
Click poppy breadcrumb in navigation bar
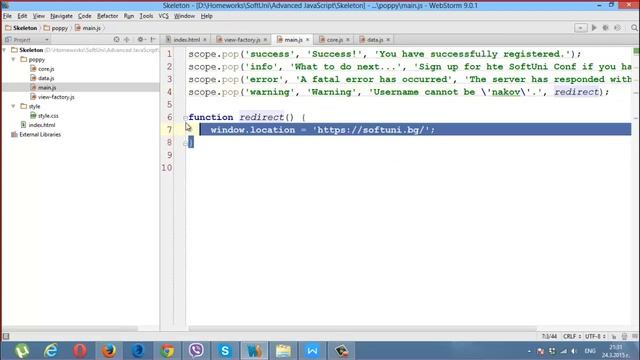(56, 28)
